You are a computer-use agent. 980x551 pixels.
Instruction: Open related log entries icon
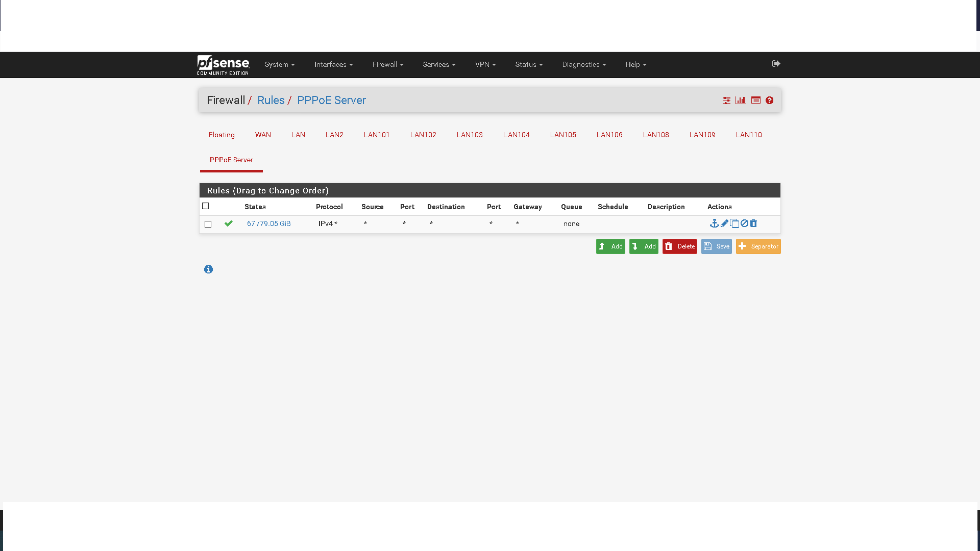click(x=756, y=101)
